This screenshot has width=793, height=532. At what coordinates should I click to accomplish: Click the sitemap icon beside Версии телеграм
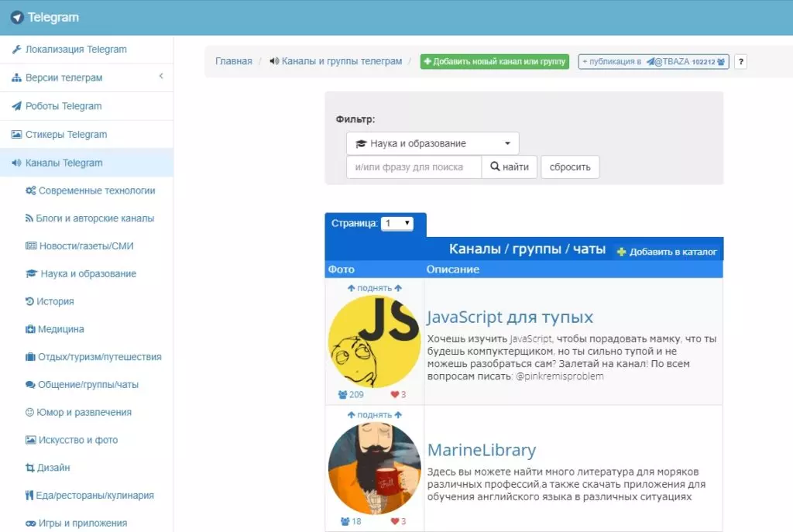point(16,78)
